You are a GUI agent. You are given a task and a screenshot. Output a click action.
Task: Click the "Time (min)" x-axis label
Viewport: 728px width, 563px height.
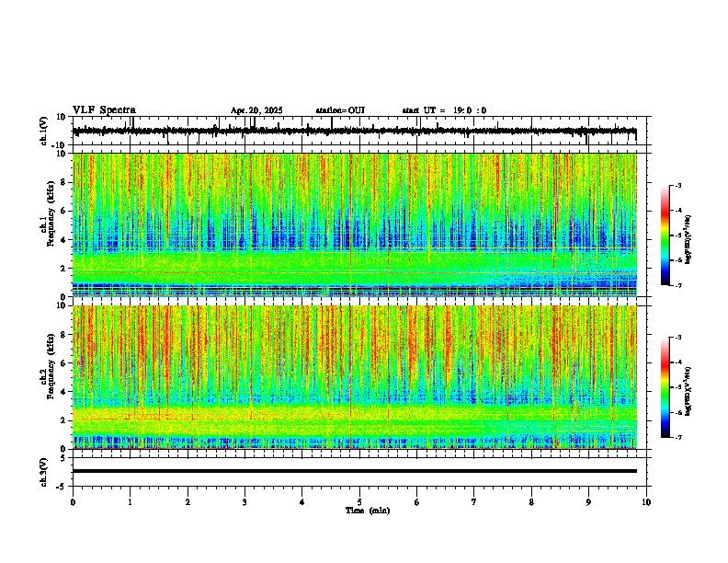(368, 511)
